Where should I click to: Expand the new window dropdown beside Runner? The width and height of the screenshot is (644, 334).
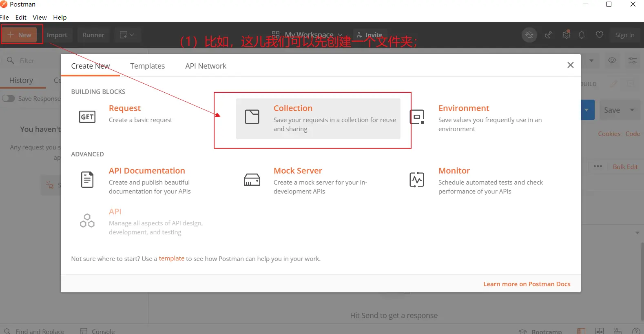127,35
